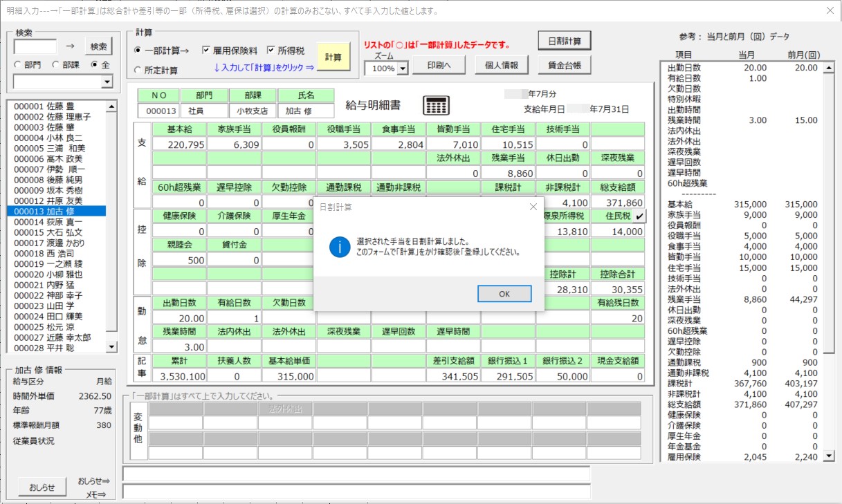Select the 所定計算 radio option
The height and width of the screenshot is (504, 842).
pos(138,70)
